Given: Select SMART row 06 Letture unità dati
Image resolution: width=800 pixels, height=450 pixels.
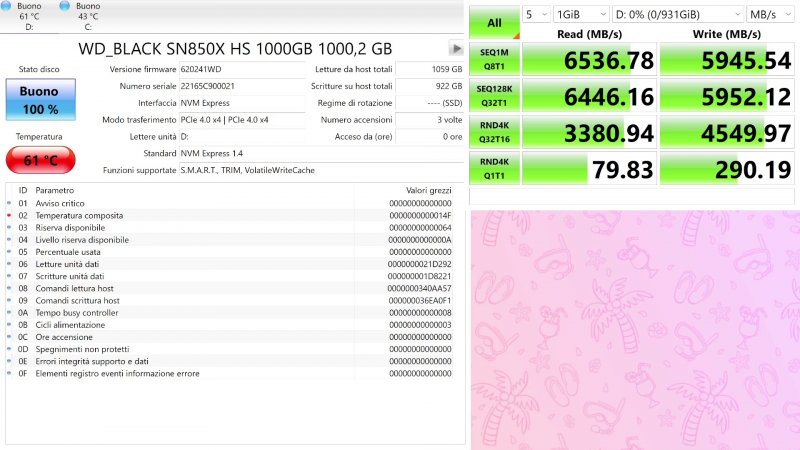Looking at the screenshot, I should coord(230,264).
